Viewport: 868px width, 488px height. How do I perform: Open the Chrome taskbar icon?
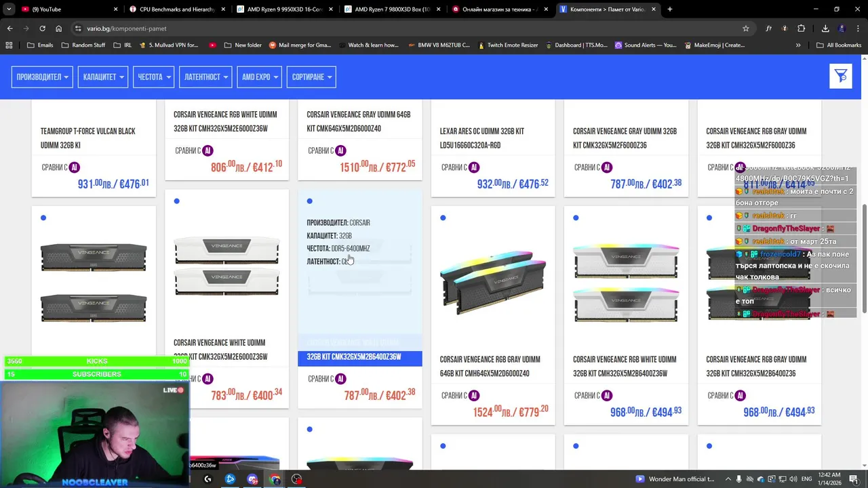275,479
